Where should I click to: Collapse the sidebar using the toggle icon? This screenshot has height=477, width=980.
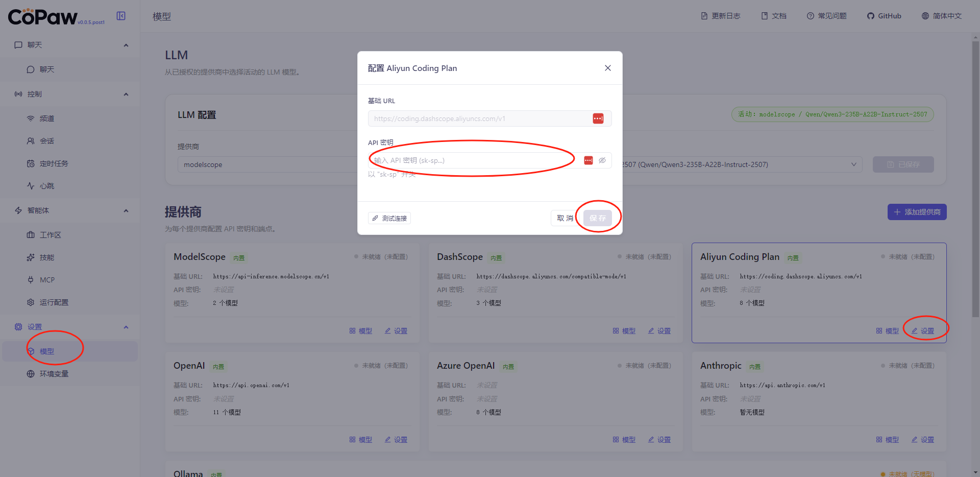[x=121, y=16]
